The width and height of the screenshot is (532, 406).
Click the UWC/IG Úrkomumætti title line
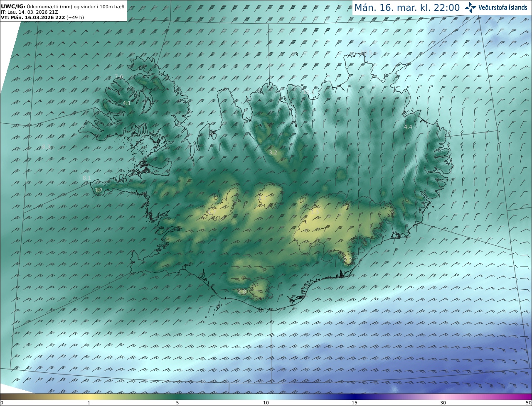(63, 7)
